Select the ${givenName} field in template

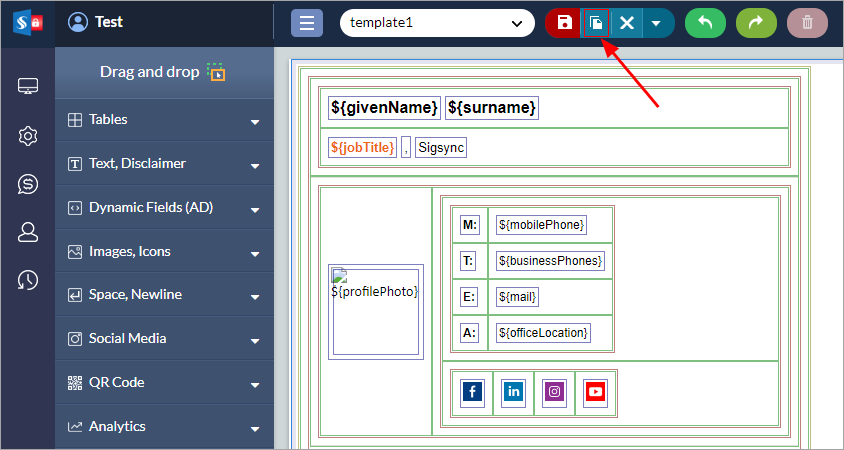tap(384, 107)
